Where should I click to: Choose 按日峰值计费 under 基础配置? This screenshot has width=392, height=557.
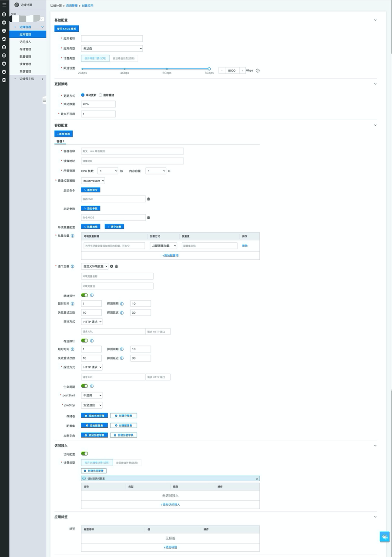pos(124,58)
